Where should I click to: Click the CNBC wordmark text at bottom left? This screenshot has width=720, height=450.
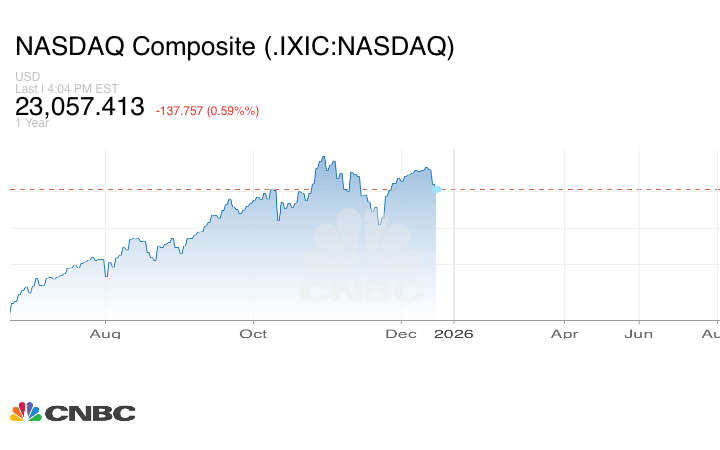(90, 413)
